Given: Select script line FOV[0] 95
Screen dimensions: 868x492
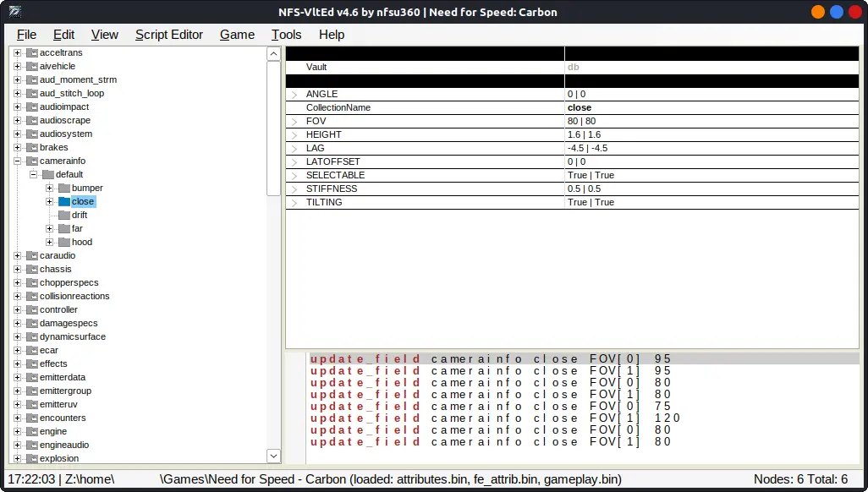Looking at the screenshot, I should (584, 358).
